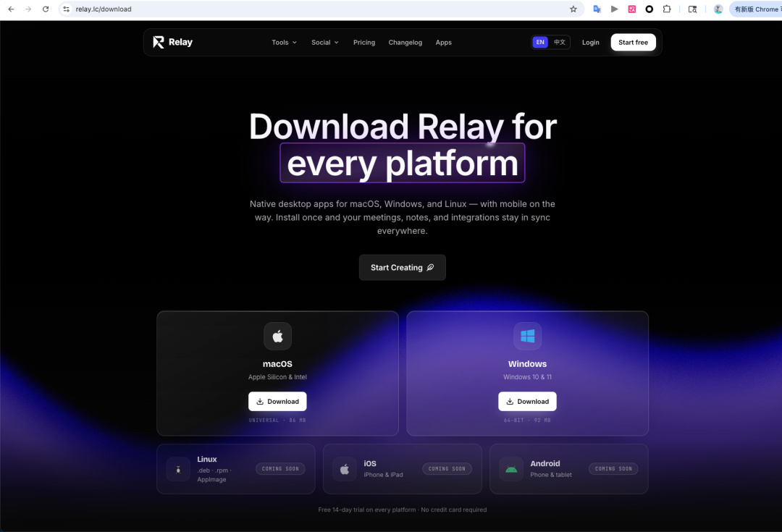Screen dimensions: 782x532
Task: Switch language to 中文
Action: point(560,43)
